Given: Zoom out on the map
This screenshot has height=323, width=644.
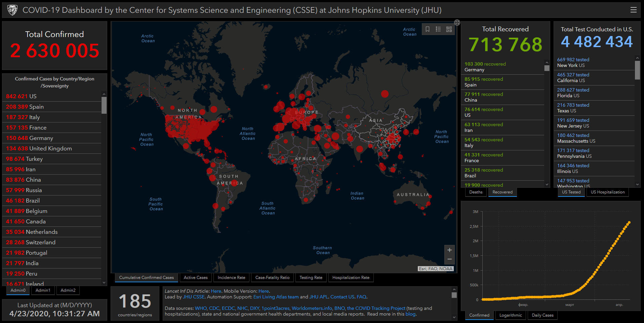Looking at the screenshot, I should [449, 259].
